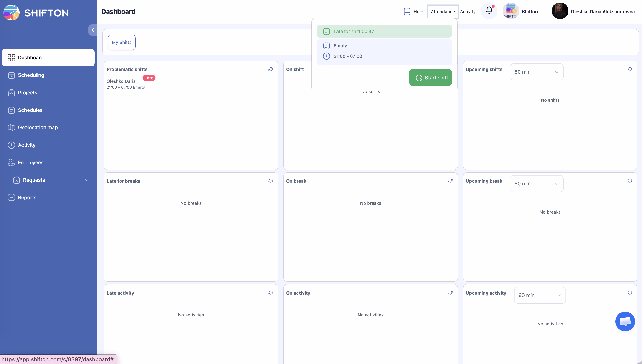Open the live chat bubble
The image size is (642, 364).
(625, 321)
